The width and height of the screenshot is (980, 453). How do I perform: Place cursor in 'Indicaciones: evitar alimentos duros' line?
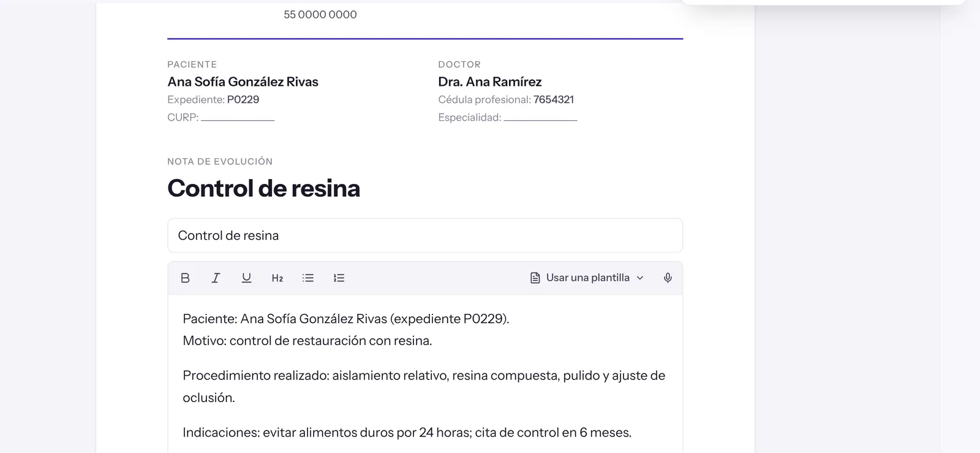[407, 432]
